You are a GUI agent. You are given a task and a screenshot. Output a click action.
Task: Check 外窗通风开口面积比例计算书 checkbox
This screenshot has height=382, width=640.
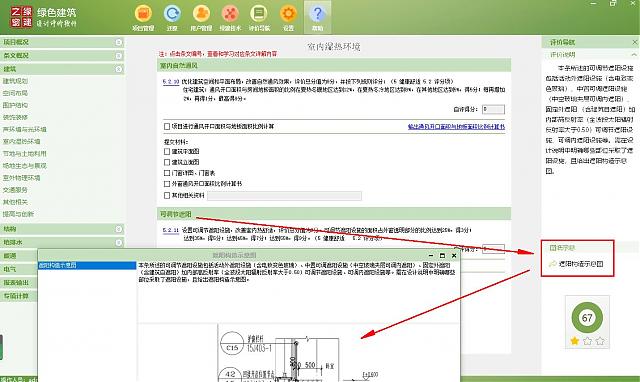click(167, 184)
